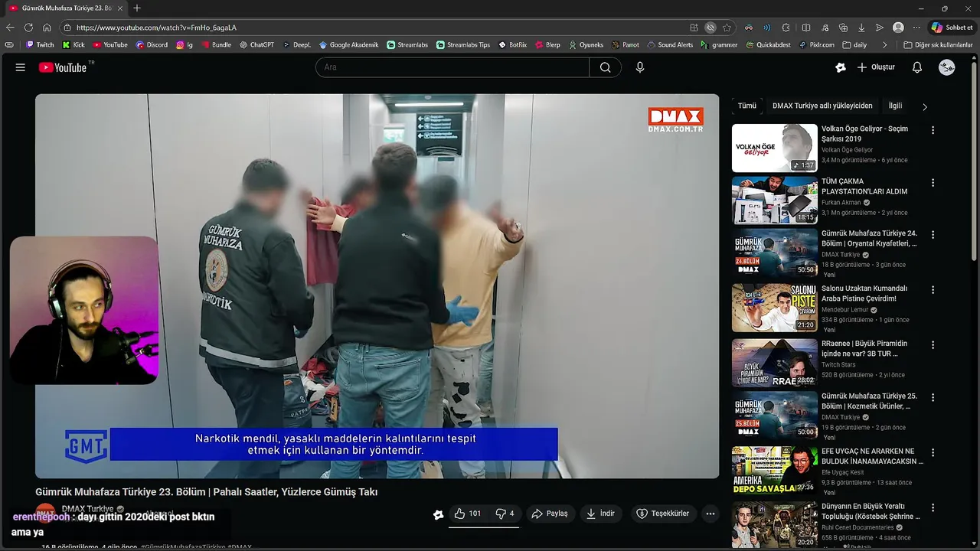Send thanks via Teşekkürler button
The image size is (980, 551).
click(x=663, y=514)
